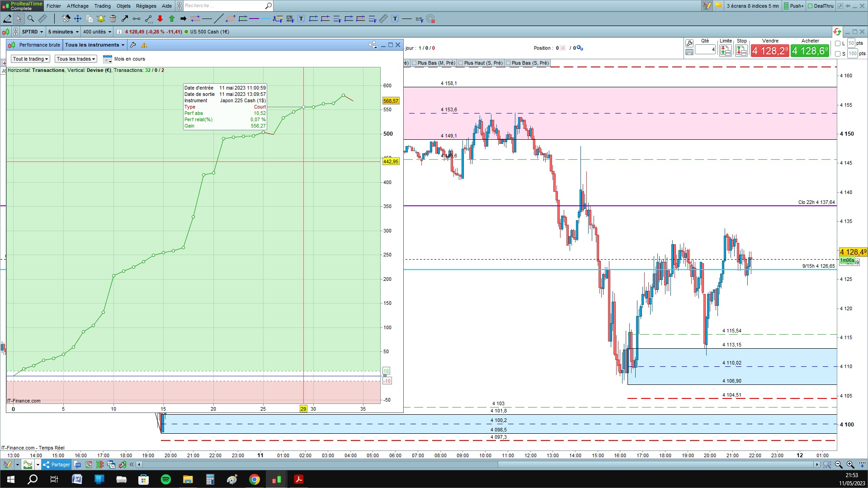
Task: Select the zoom magnifier tool
Action: click(x=30, y=19)
